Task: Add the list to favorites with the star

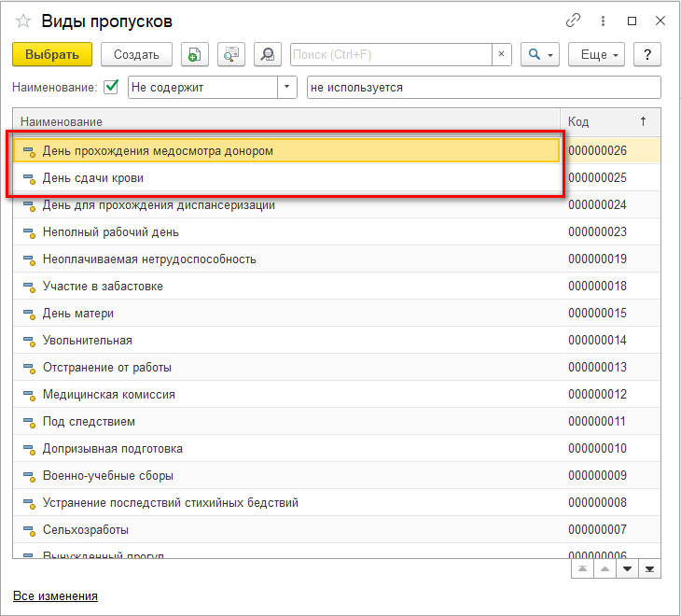Action: pos(22,21)
